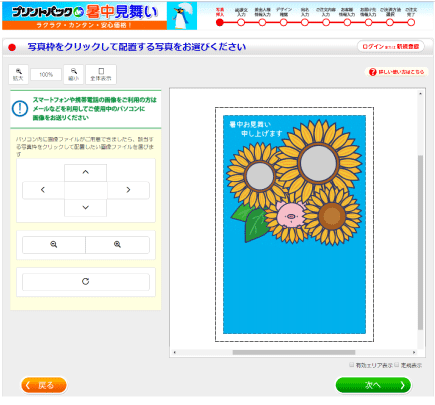The height and width of the screenshot is (405, 435).
Task: Select the 全体表示 full view icon
Action: tap(101, 74)
